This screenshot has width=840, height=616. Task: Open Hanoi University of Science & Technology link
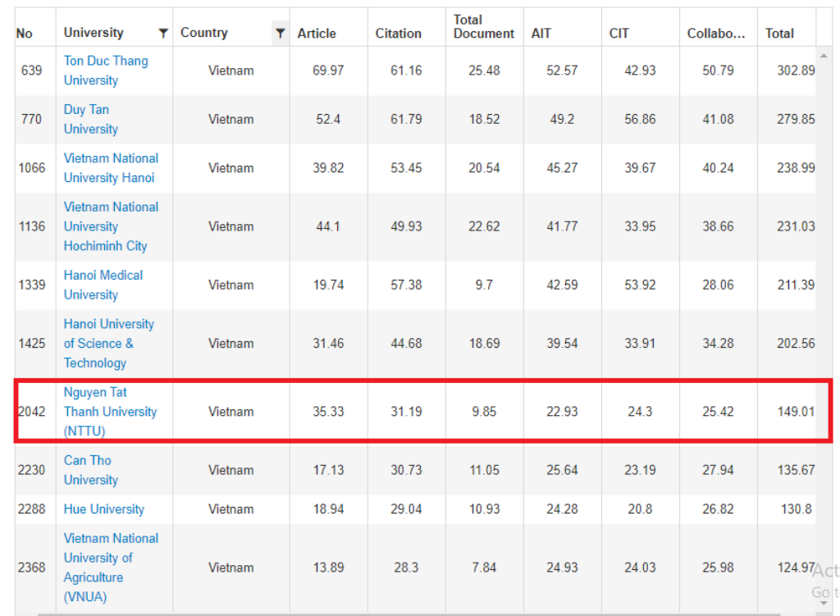[x=109, y=343]
